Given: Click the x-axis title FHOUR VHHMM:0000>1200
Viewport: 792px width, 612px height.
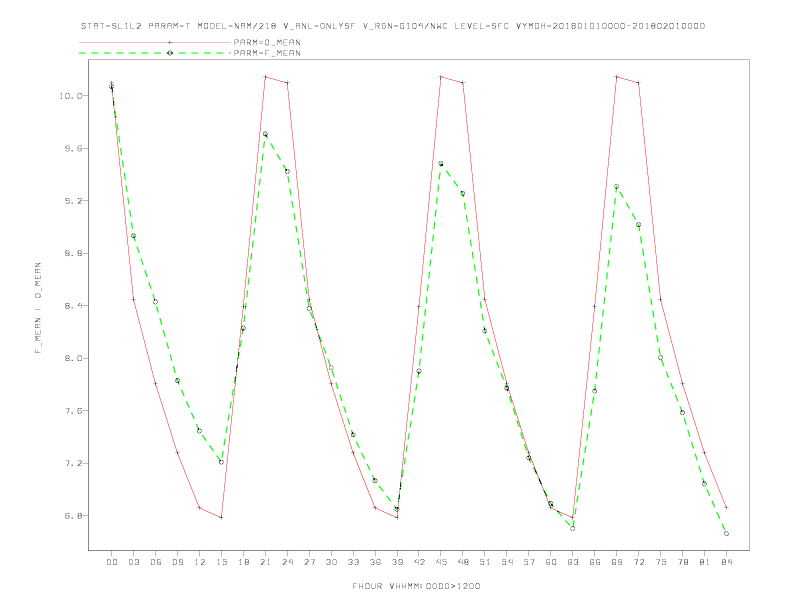Looking at the screenshot, I should pyautogui.click(x=416, y=586).
